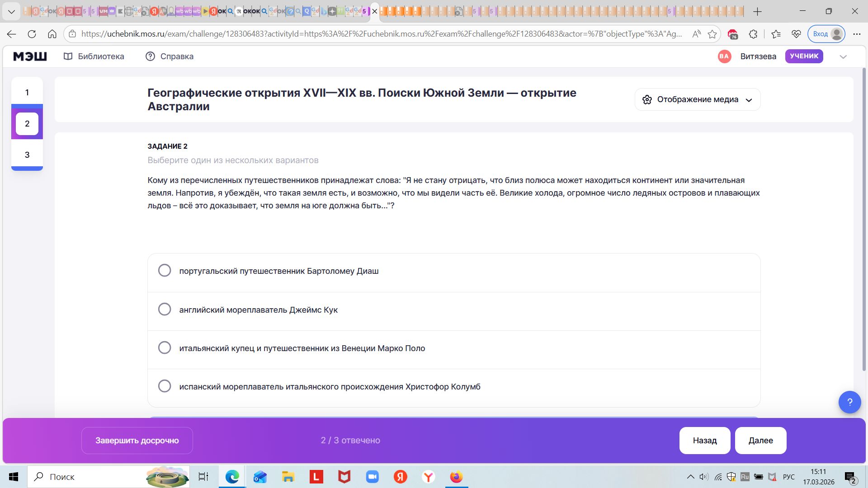The width and height of the screenshot is (868, 488).
Task: Choose the answer Джеймс Кук
Action: point(165,310)
